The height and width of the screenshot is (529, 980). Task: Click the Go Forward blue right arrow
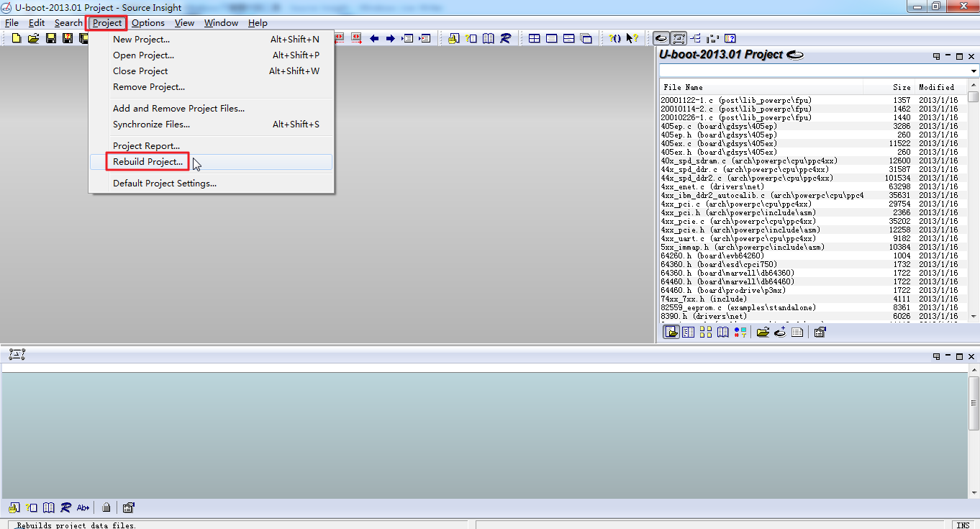coord(390,38)
